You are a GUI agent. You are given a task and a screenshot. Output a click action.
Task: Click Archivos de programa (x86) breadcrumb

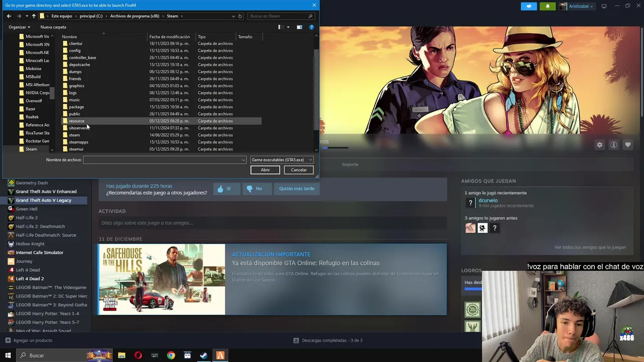(x=134, y=16)
